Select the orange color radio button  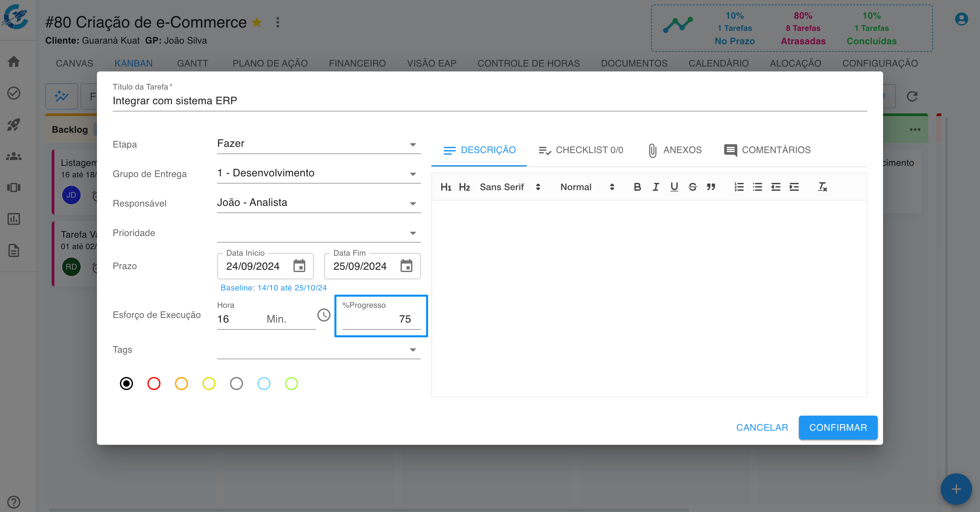click(181, 384)
